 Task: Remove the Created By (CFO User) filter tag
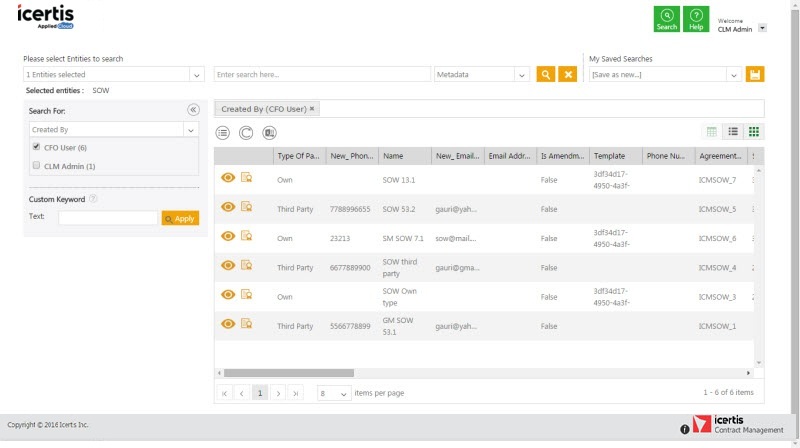[312, 108]
